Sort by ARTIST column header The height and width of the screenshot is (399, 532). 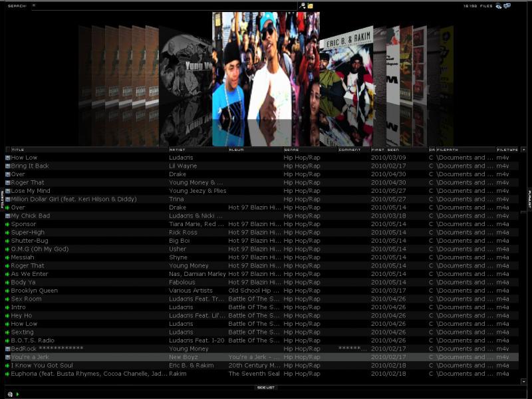coord(198,150)
